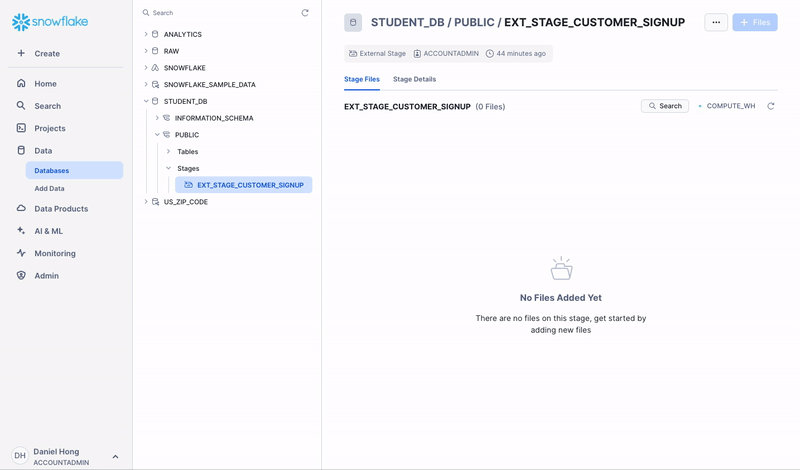Select the Tables folder
The height and width of the screenshot is (470, 800).
(188, 152)
